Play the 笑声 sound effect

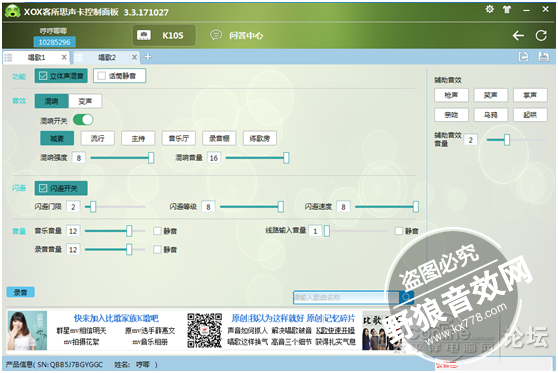tap(491, 95)
